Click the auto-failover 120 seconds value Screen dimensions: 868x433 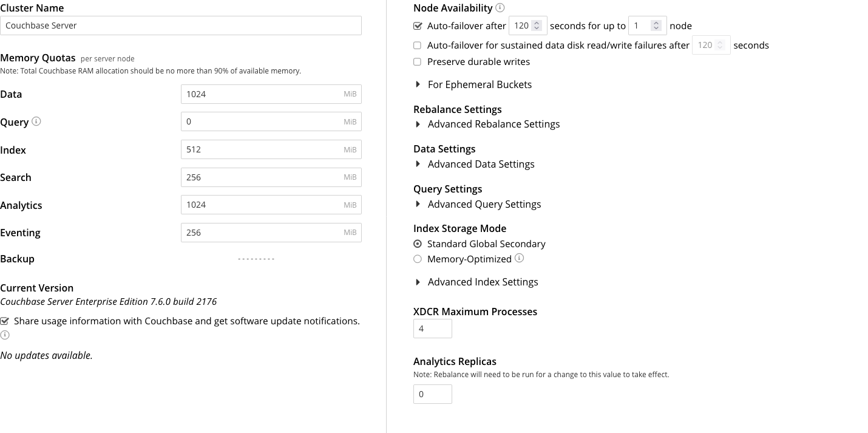(x=521, y=26)
